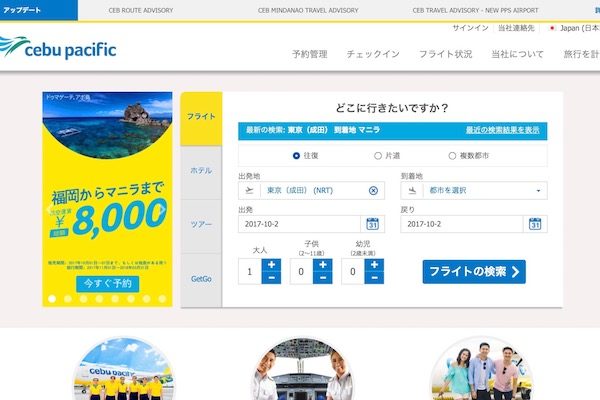Switch to the フライト tab
Viewport: 600px width, 400px height.
(201, 119)
